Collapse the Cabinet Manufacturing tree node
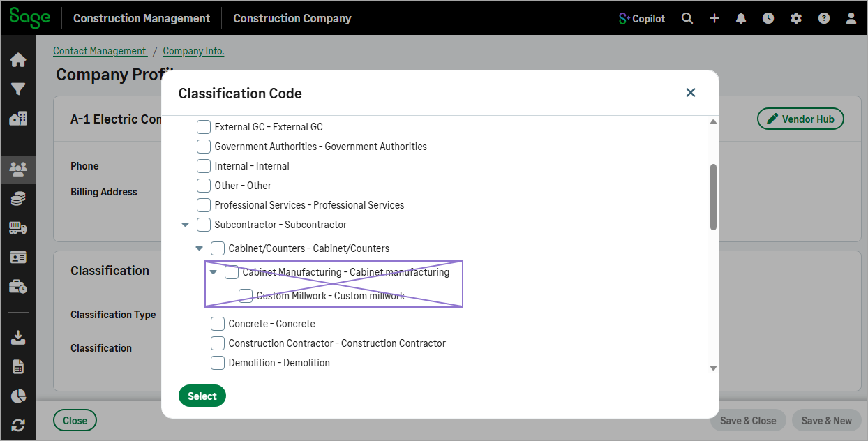The image size is (868, 441). pos(214,272)
